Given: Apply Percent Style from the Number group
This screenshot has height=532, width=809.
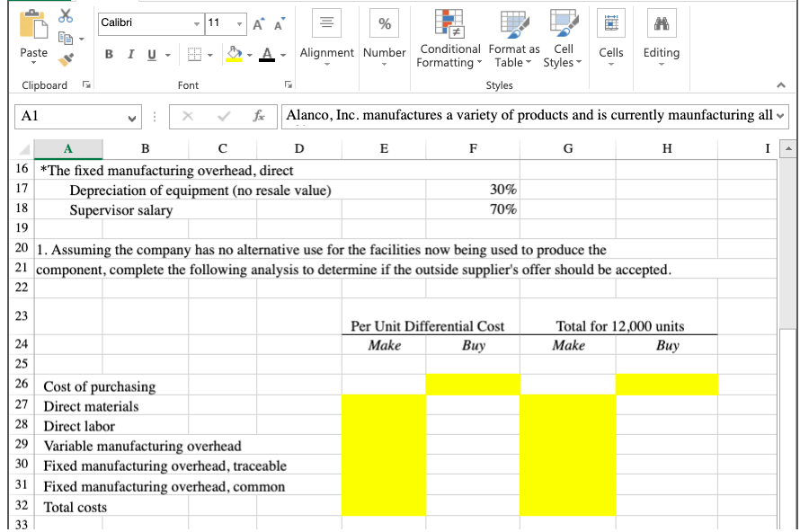Looking at the screenshot, I should tap(385, 22).
